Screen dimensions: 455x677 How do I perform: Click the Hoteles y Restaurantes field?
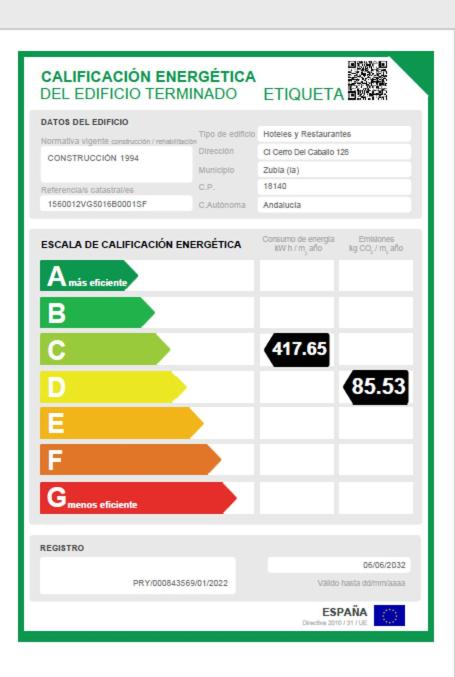coord(334,134)
